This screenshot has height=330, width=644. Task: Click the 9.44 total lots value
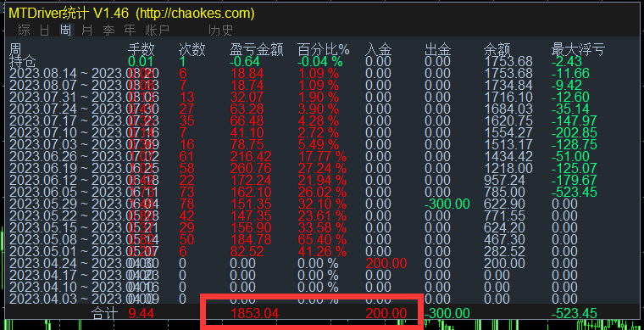[x=142, y=314]
